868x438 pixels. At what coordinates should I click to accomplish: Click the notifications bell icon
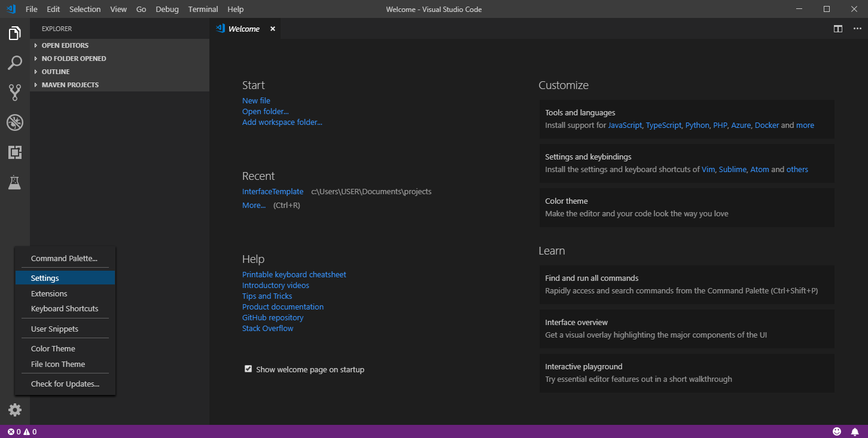point(855,431)
